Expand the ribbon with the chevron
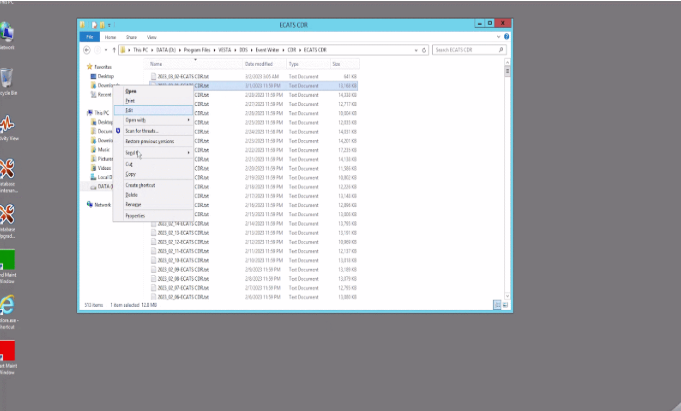 pos(499,37)
